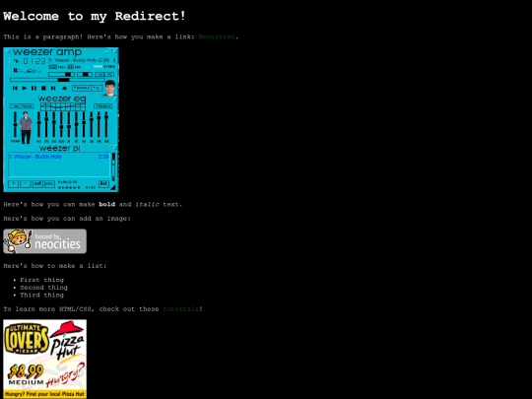Click the playlist 'misc' button
The image size is (532, 399).
pos(49,184)
